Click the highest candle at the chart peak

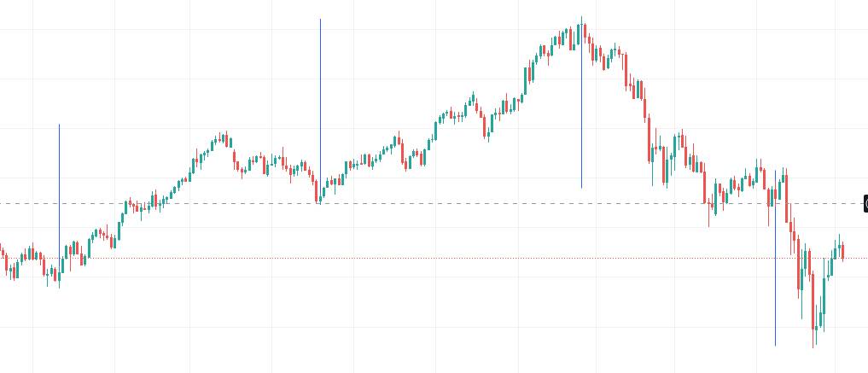click(582, 32)
